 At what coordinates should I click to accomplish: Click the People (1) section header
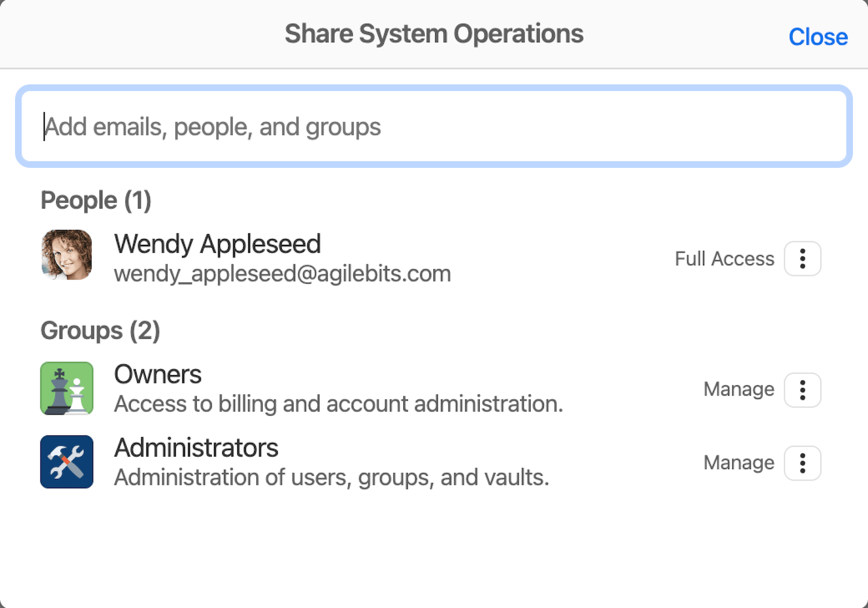click(x=95, y=200)
